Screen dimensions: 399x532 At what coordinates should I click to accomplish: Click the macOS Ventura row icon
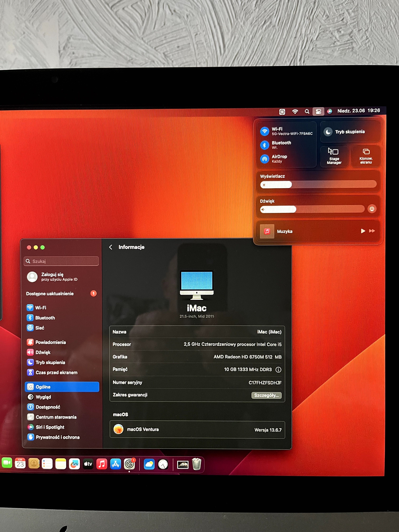(118, 429)
